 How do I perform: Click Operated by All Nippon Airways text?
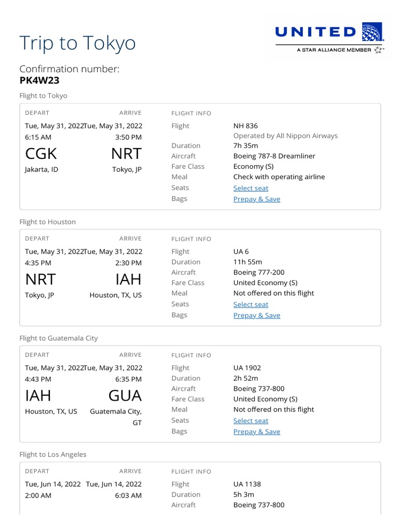[285, 136]
